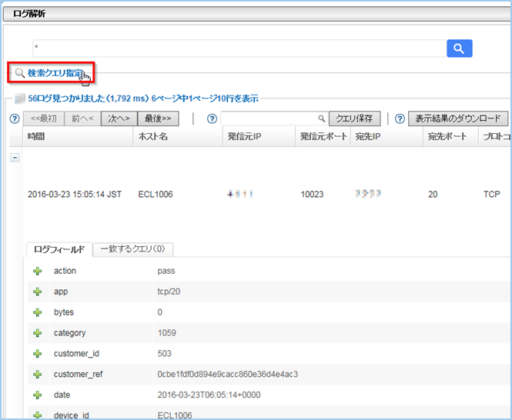The image size is (512, 420).
Task: Click the plus icon next to bytes
Action: pos(37,312)
